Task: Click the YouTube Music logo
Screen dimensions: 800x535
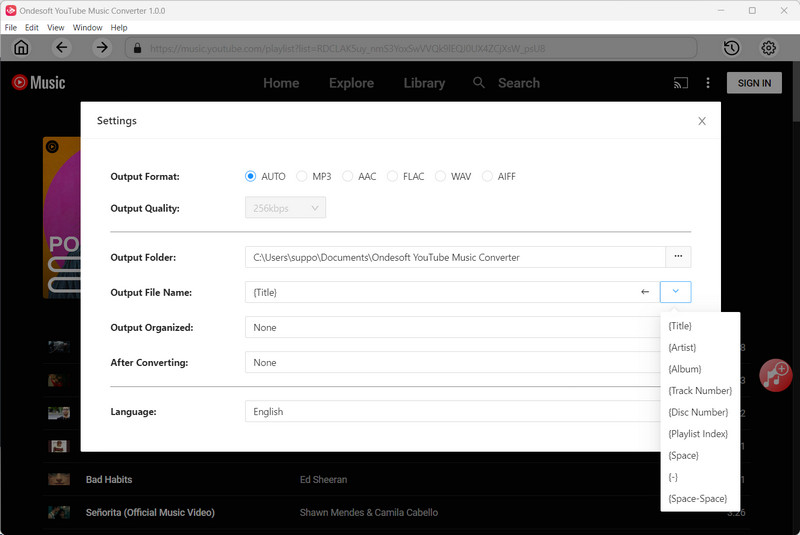Action: coord(39,83)
